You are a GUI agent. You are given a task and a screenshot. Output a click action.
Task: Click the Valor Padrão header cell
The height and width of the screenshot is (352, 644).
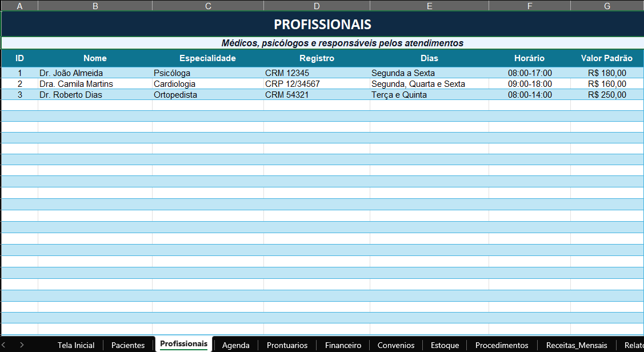607,58
